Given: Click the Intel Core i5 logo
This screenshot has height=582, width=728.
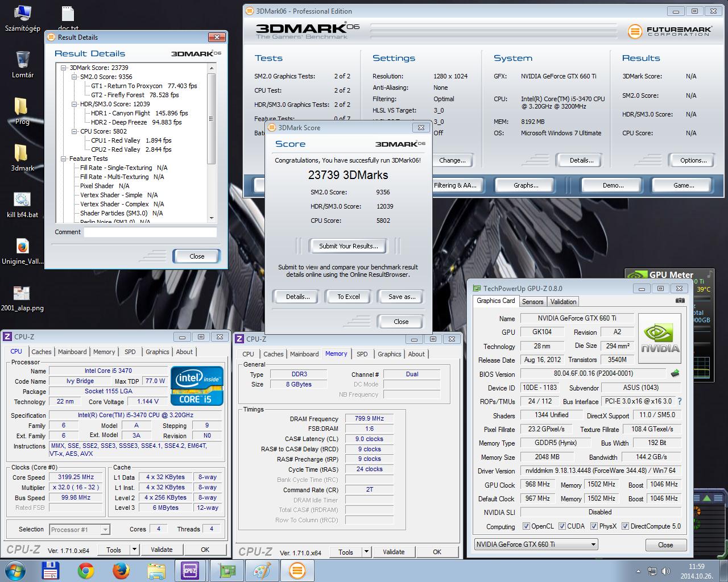Looking at the screenshot, I should [x=197, y=386].
